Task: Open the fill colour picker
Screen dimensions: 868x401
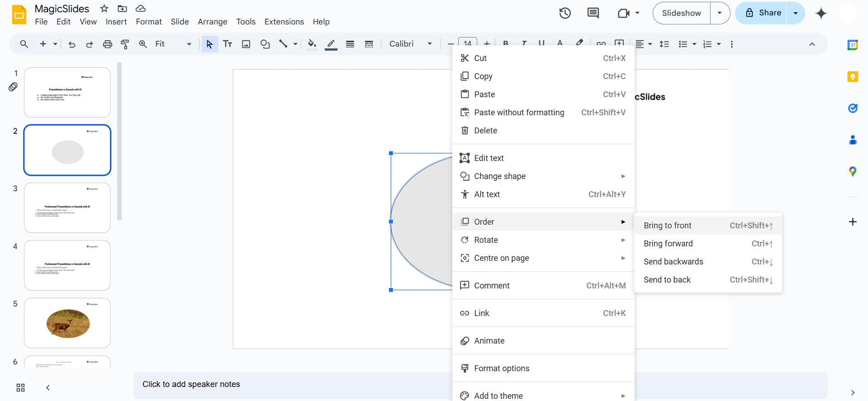Action: (312, 44)
